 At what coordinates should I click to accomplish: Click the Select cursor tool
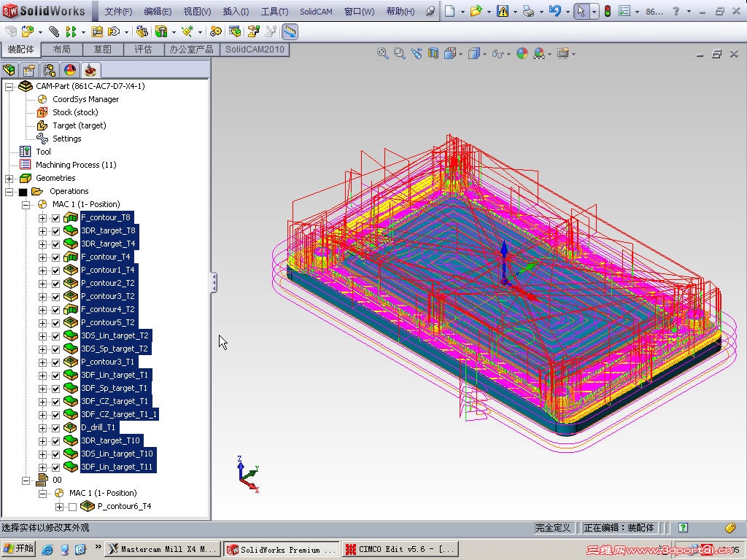click(581, 11)
